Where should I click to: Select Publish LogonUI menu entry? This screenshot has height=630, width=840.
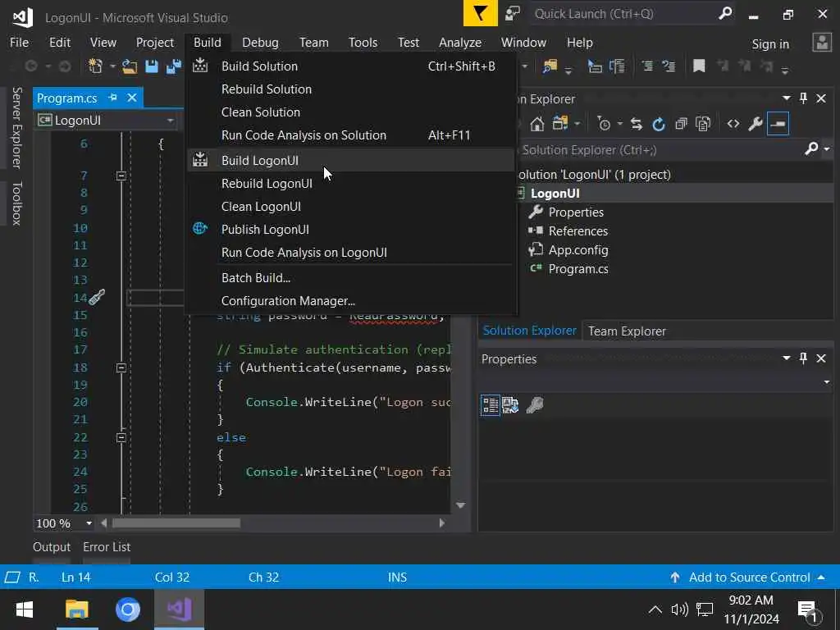pos(351,230)
